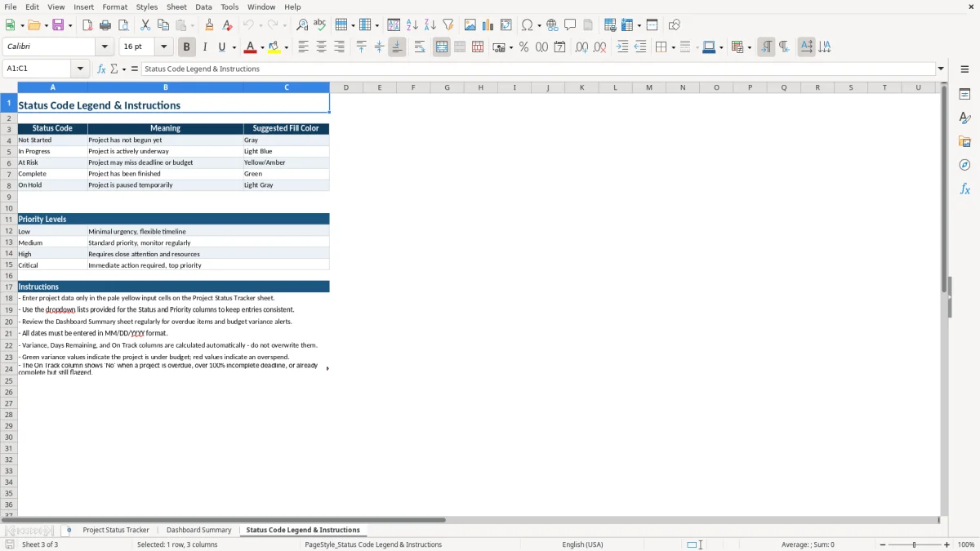The image size is (980, 551).
Task: Open sidebar Gallery deck
Action: click(964, 141)
